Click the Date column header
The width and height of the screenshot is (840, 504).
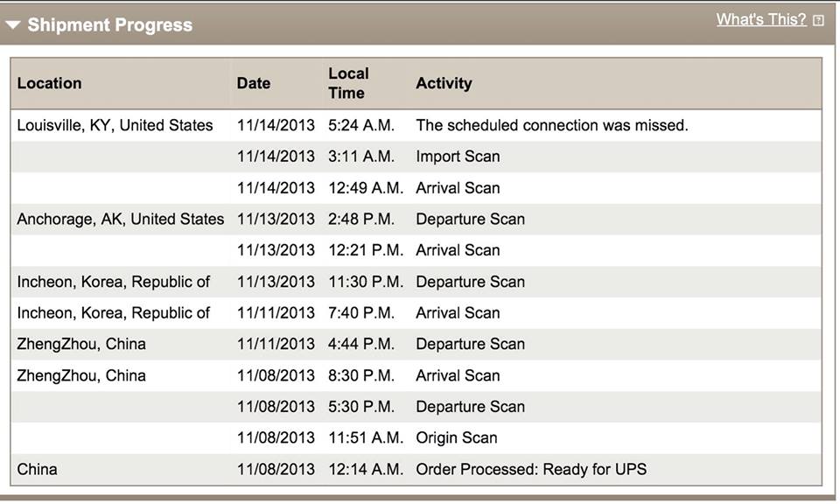click(x=254, y=83)
